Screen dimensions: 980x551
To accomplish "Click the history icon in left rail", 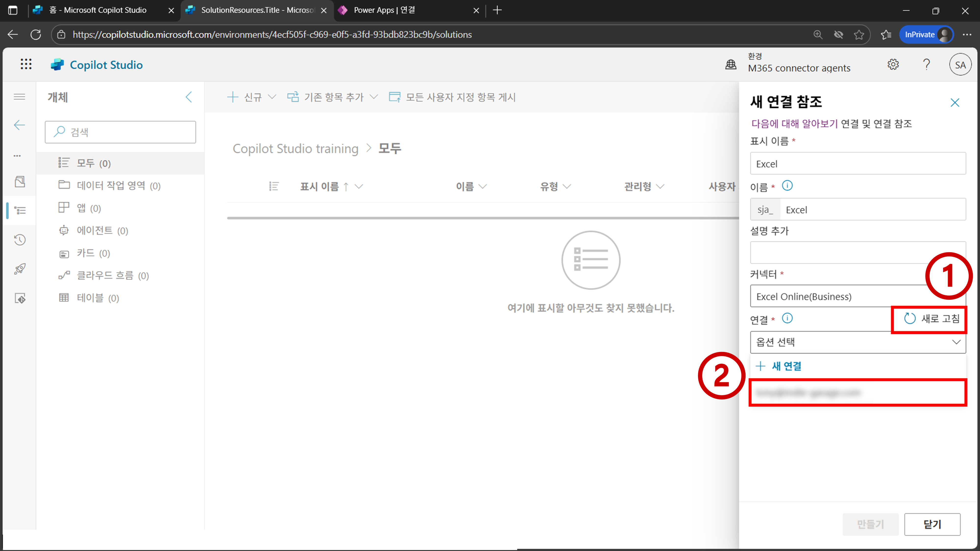I will [20, 240].
